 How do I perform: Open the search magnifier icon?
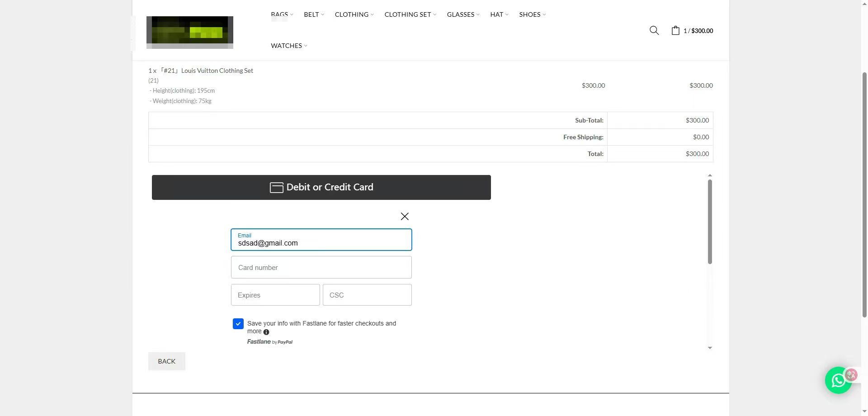[654, 30]
